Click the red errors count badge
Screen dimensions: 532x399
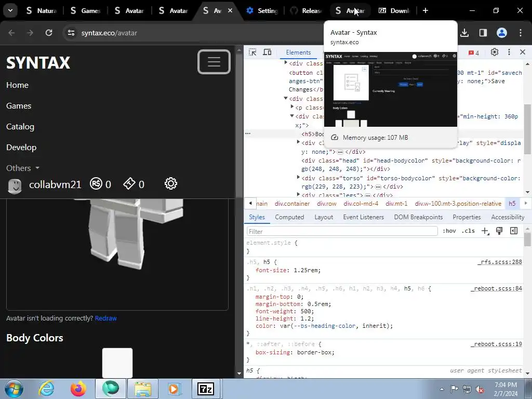[474, 53]
